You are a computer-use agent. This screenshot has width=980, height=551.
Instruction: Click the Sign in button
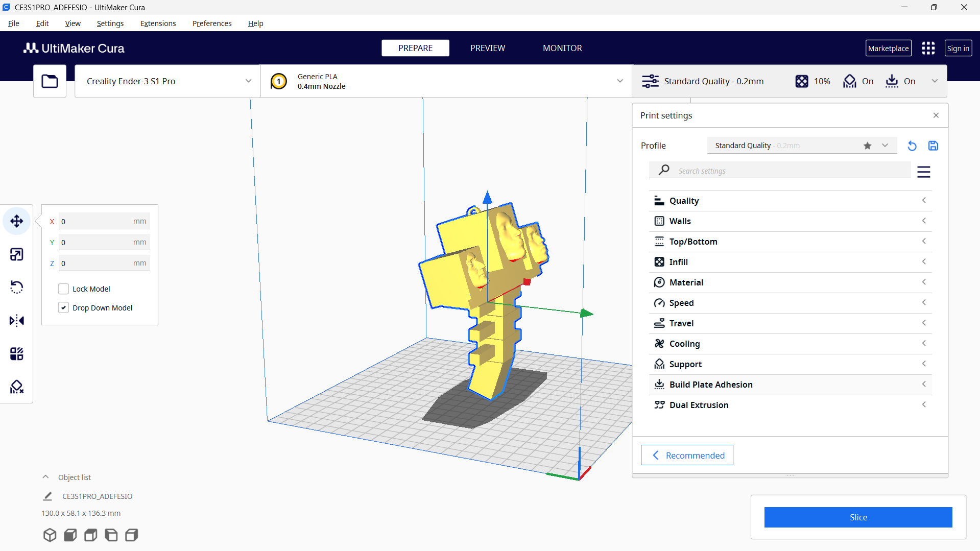(958, 48)
